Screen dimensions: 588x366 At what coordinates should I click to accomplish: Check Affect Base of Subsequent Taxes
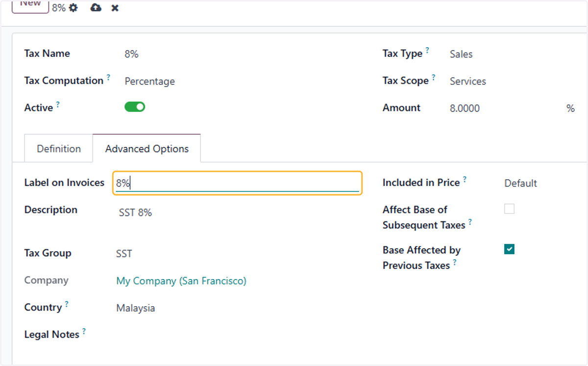[x=510, y=209]
